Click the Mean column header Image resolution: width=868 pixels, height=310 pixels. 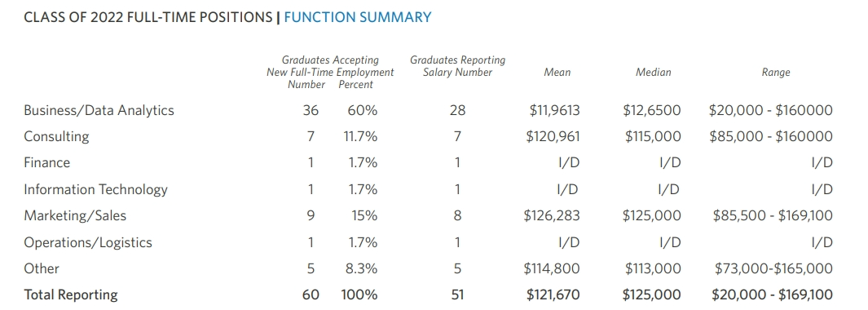click(x=557, y=72)
